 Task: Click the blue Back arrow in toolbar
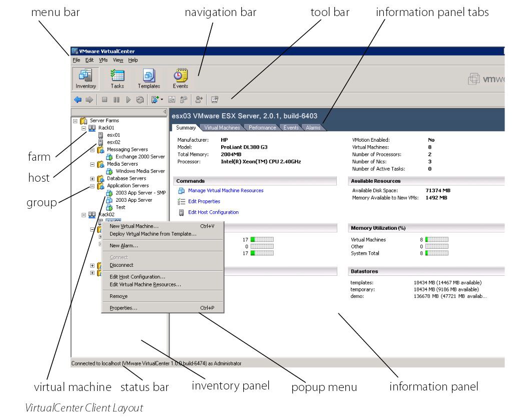pyautogui.click(x=78, y=100)
